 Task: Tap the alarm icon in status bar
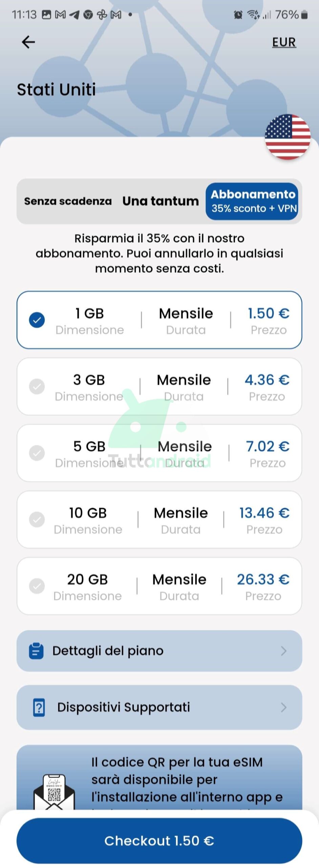coord(238,15)
